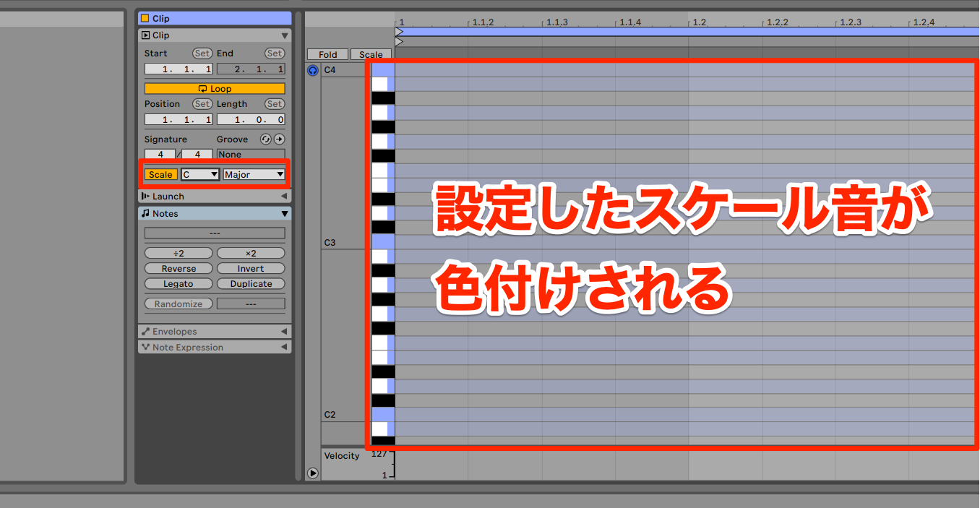
Task: Open the root note C dropdown
Action: (x=200, y=174)
